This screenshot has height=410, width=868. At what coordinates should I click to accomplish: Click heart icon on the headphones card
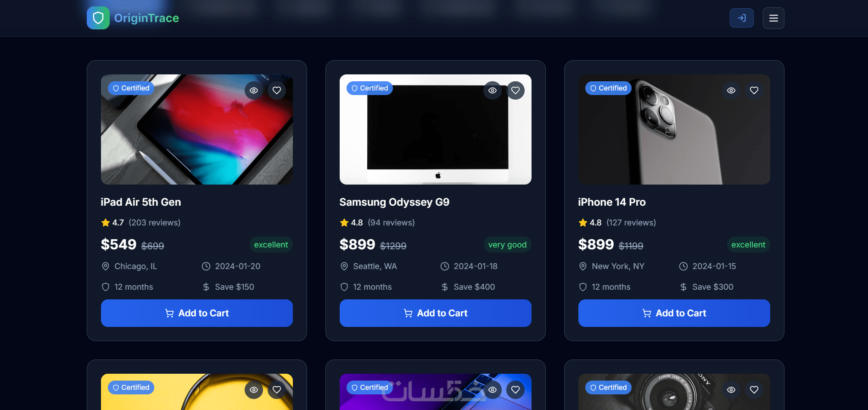point(277,390)
